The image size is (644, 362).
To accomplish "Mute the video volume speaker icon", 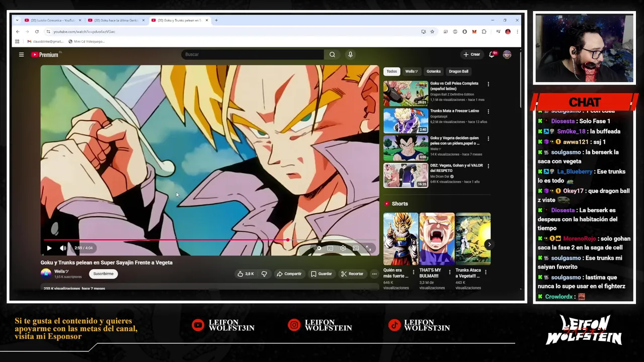I will [63, 248].
